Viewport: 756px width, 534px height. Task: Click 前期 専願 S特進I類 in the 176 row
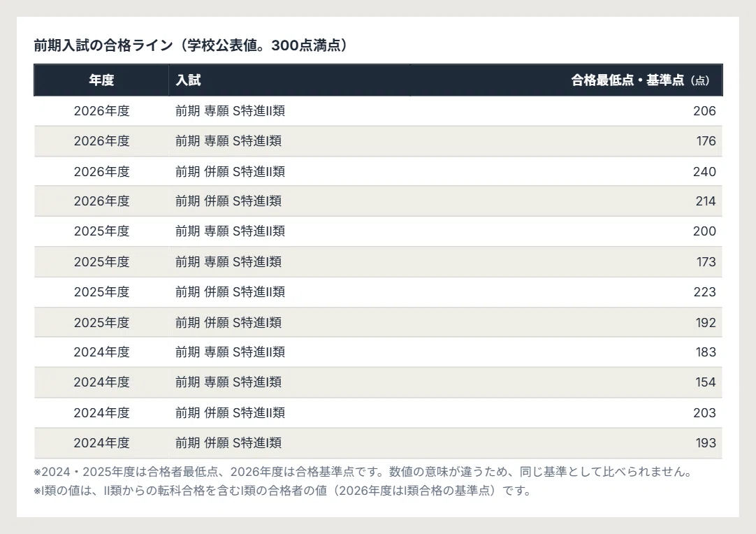(228, 141)
